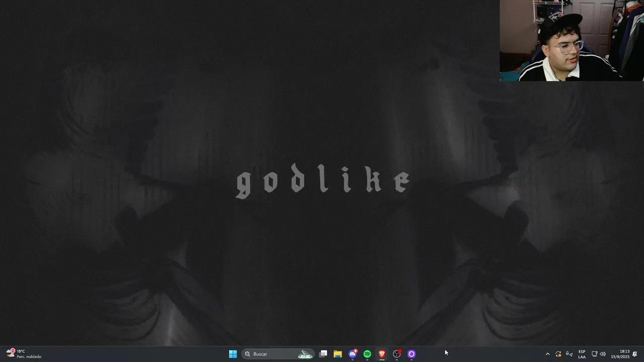Image resolution: width=644 pixels, height=362 pixels.
Task: Open Spotify from the taskbar
Action: [367, 354]
